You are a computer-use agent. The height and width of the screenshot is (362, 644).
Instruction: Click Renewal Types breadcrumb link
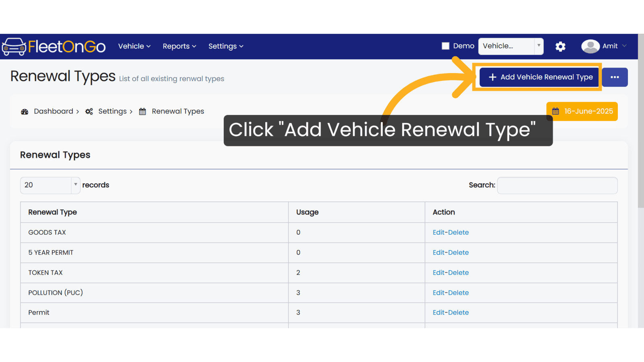178,111
